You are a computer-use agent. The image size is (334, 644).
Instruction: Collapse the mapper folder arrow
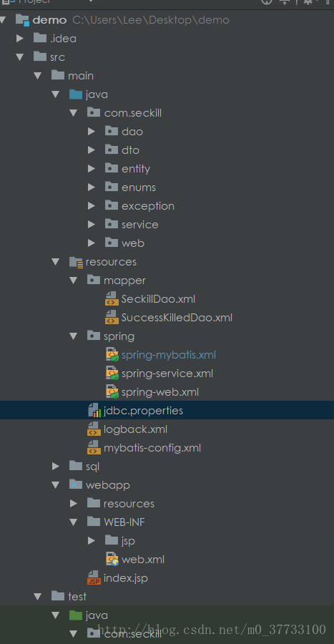[x=74, y=280]
